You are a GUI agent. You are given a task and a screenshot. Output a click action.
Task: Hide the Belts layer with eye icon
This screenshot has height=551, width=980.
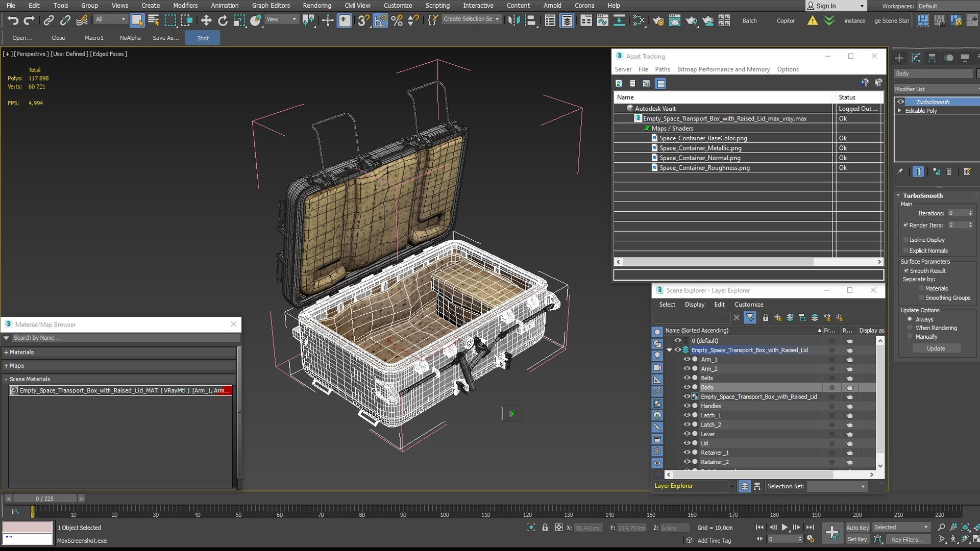[x=687, y=378]
